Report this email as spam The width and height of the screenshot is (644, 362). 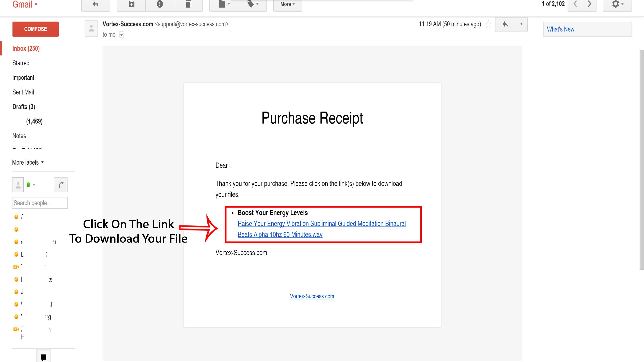pos(160,4)
